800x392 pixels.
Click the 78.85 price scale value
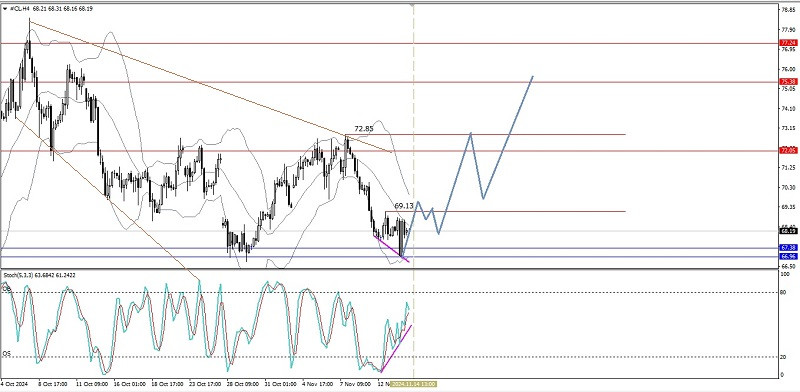pyautogui.click(x=788, y=9)
